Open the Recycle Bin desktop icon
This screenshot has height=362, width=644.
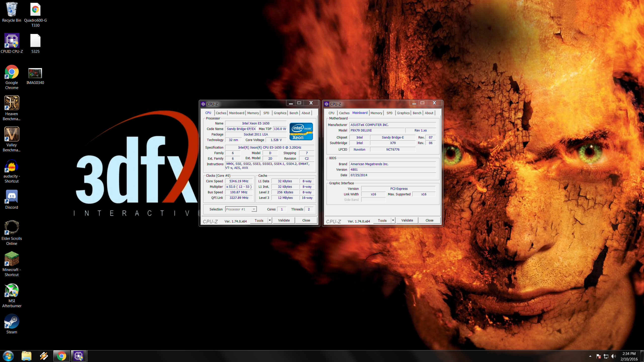pyautogui.click(x=12, y=12)
